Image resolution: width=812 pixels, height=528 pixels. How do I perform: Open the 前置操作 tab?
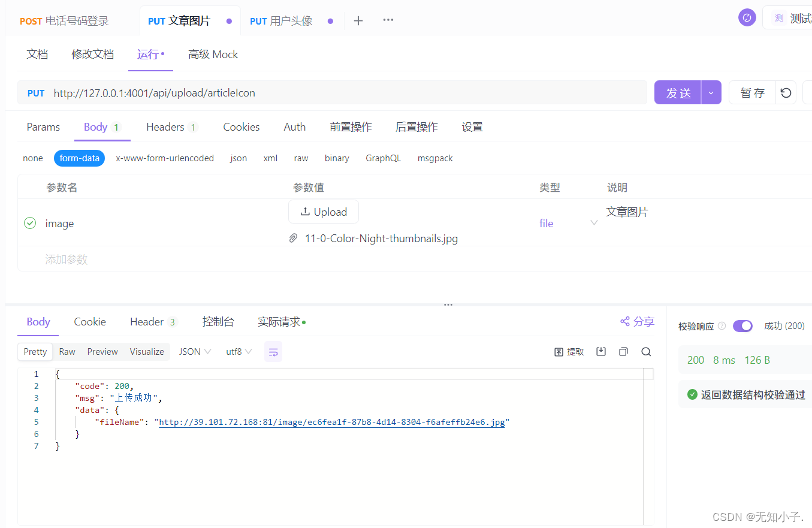[351, 127]
